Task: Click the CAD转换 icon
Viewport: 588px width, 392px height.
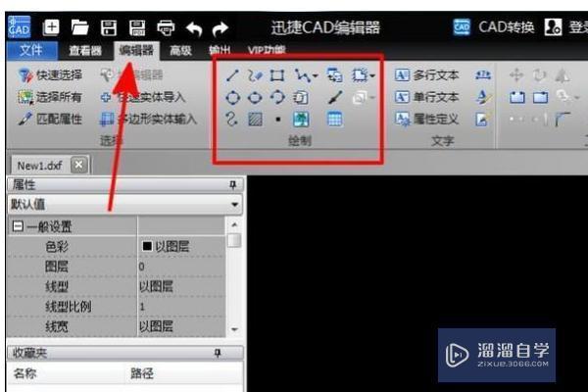Action: [x=462, y=27]
